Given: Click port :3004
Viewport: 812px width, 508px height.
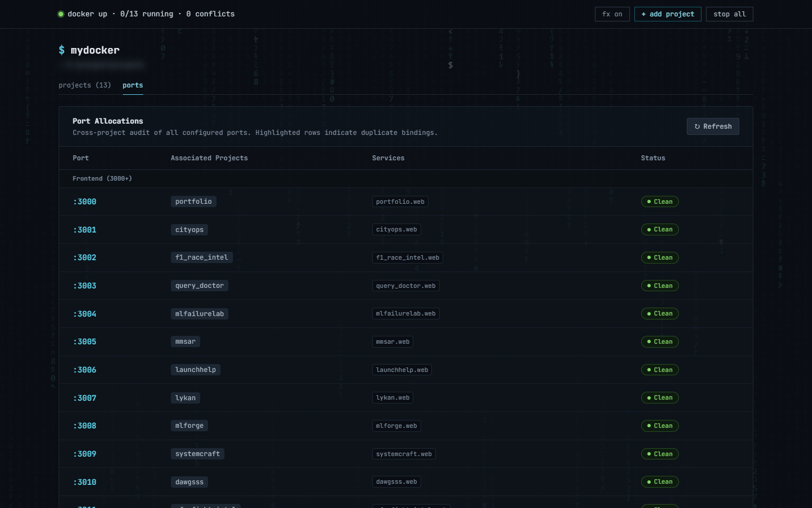Looking at the screenshot, I should (x=85, y=314).
